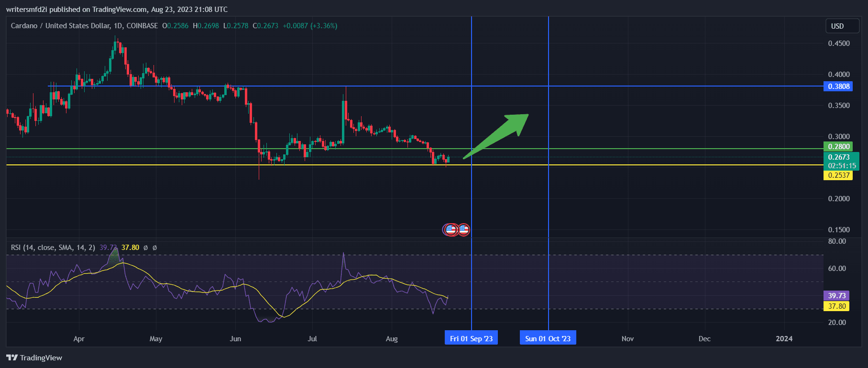Click the 0.4500 price axis label
The width and height of the screenshot is (868, 368).
click(839, 43)
